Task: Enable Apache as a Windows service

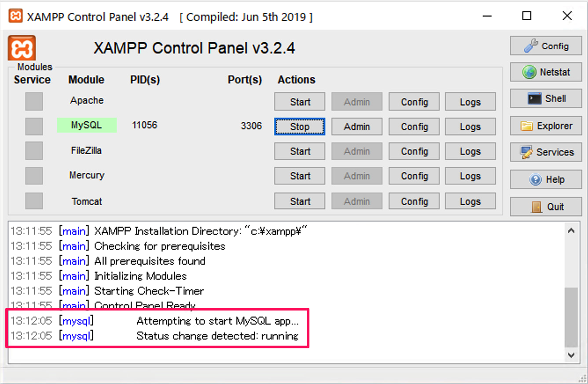Action: (34, 101)
